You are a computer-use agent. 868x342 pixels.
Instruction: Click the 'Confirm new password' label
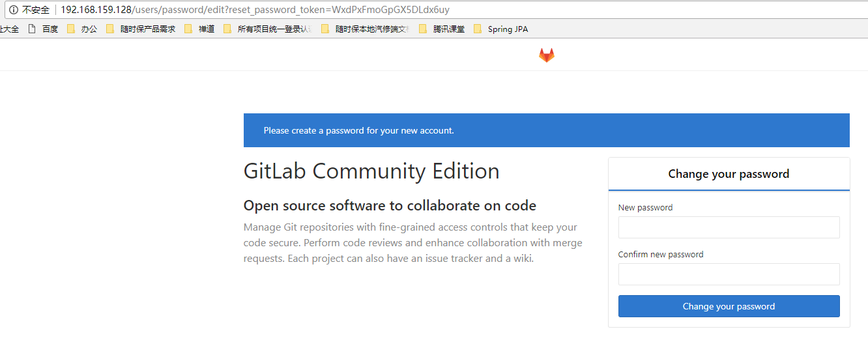(x=661, y=254)
